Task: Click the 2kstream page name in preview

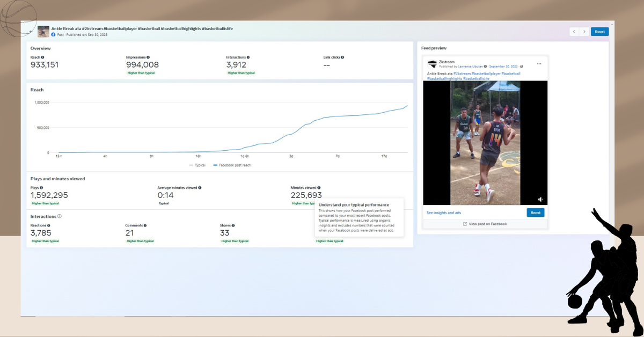Action: (447, 62)
